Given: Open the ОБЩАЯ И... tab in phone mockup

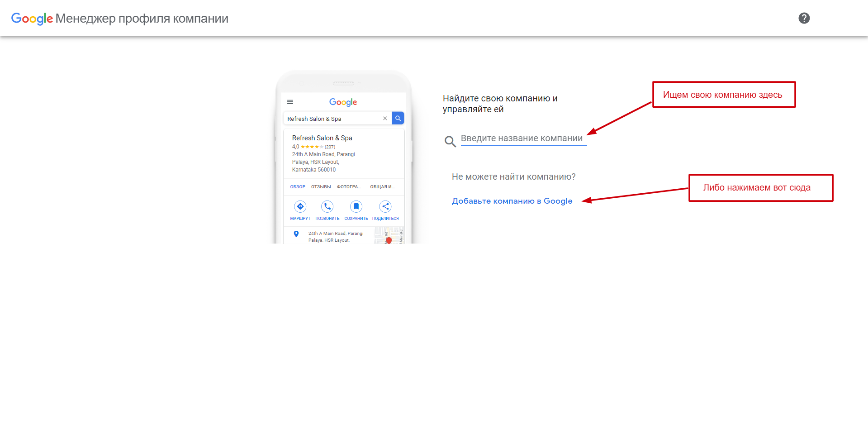Looking at the screenshot, I should 382,187.
